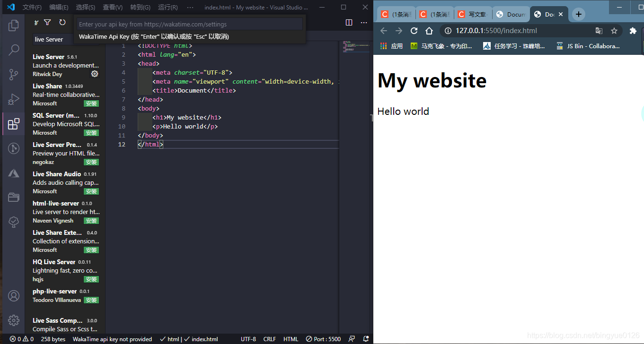
Task: Open the Run and Debug view
Action: point(14,99)
